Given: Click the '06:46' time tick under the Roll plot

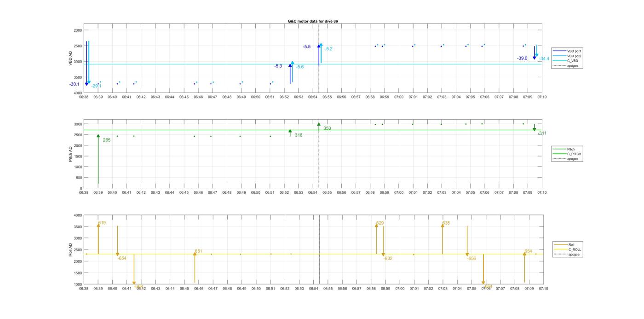Looking at the screenshot, I should tap(199, 289).
